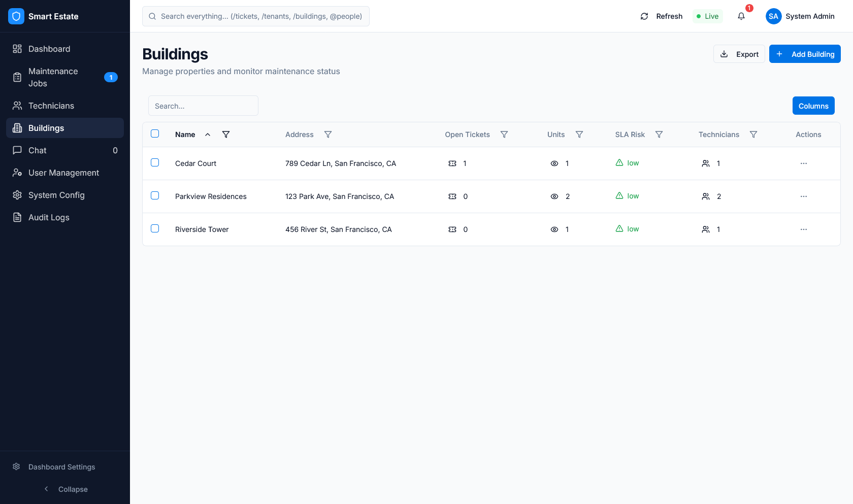Open the Name column filter icon
Viewport: 853px width, 504px height.
pos(226,135)
